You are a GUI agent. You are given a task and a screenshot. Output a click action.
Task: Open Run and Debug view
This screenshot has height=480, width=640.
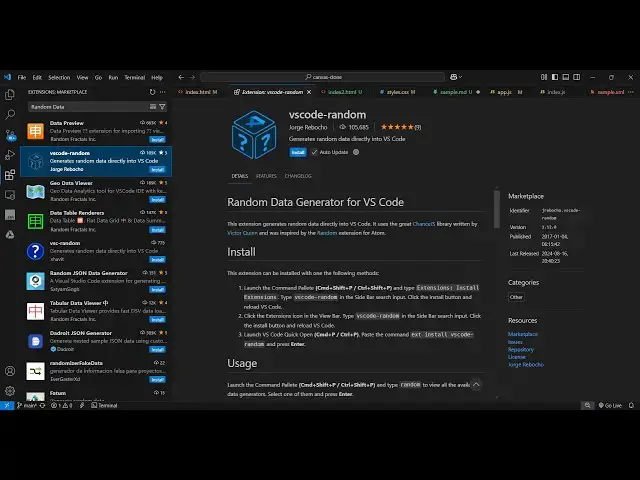coord(9,155)
